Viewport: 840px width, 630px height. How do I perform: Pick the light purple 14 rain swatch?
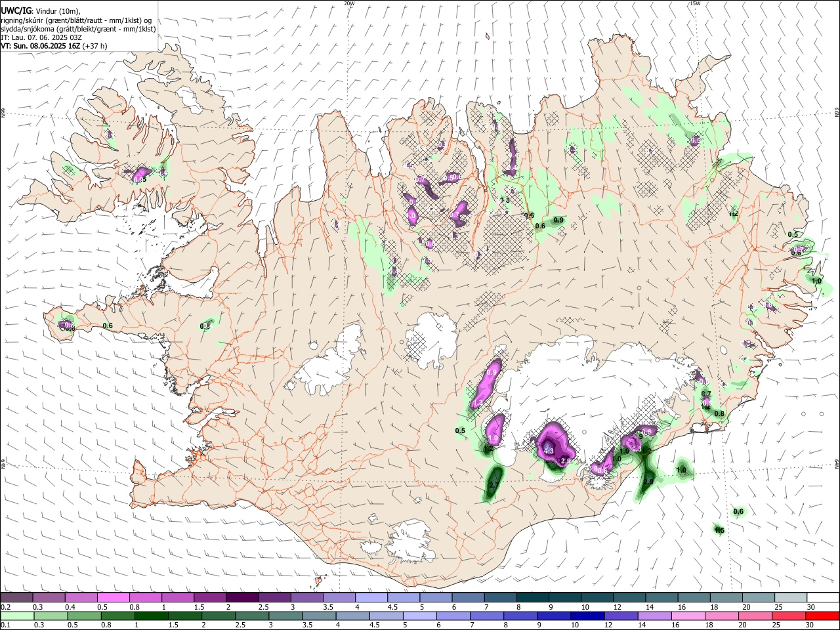654,616
